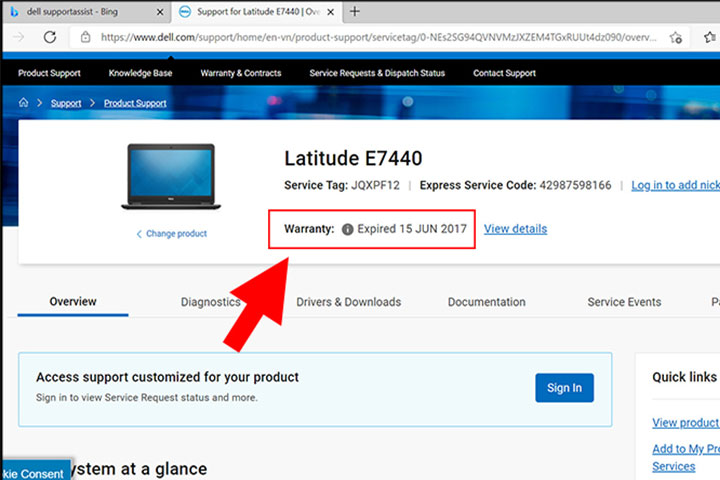This screenshot has width=720, height=480.
Task: Click the Latitude E7440 laptop image
Action: coord(171,176)
